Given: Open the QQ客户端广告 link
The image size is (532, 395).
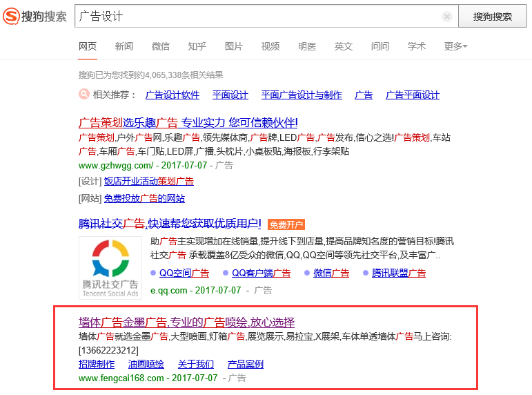Looking at the screenshot, I should pos(262,273).
